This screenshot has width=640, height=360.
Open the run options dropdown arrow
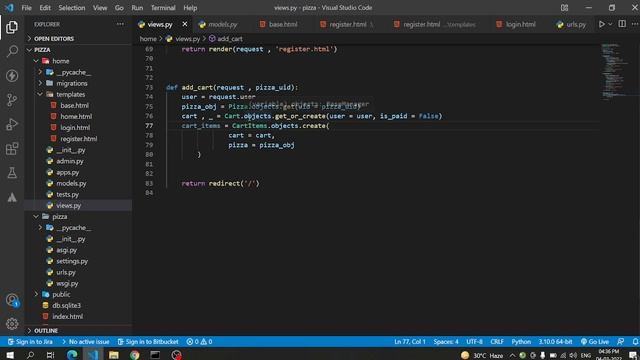610,24
